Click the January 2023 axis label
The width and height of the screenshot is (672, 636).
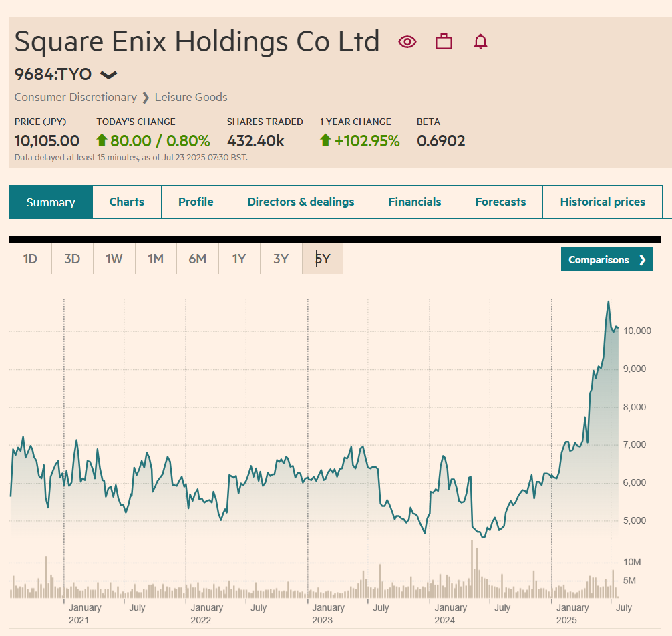tap(328, 614)
